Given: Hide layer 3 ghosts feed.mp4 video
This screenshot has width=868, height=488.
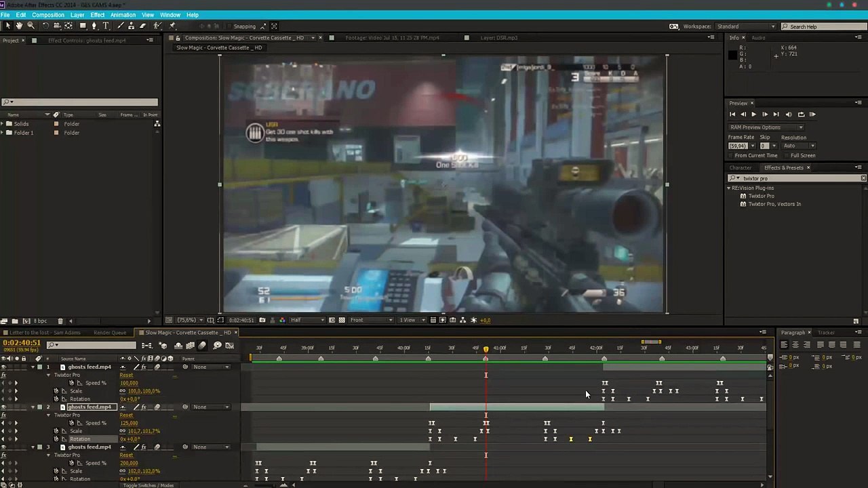Looking at the screenshot, I should click(x=3, y=447).
